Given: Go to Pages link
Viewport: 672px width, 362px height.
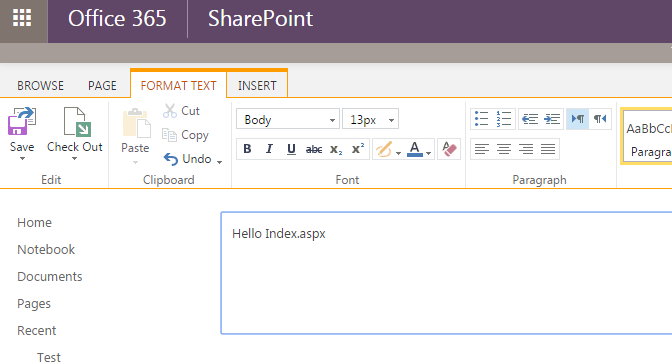Looking at the screenshot, I should tap(34, 304).
